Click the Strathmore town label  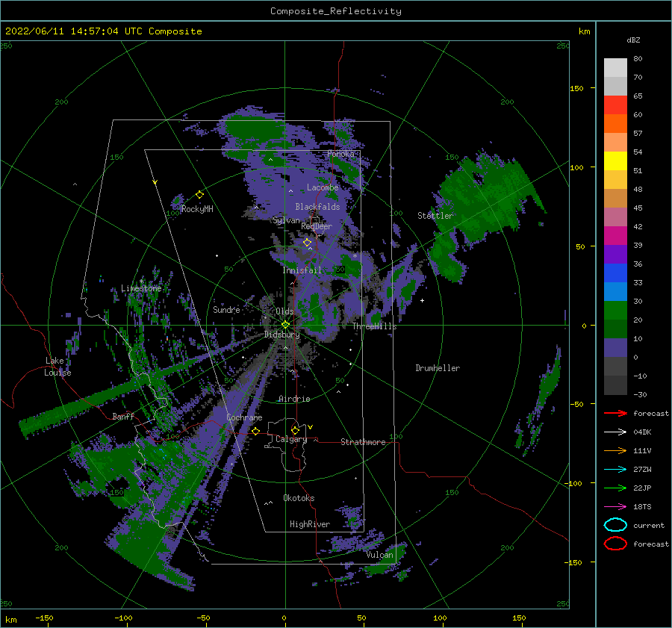(x=363, y=442)
